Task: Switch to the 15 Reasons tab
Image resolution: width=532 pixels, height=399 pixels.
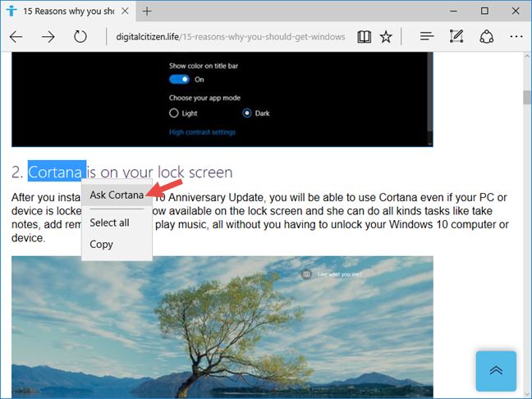Action: pyautogui.click(x=68, y=11)
